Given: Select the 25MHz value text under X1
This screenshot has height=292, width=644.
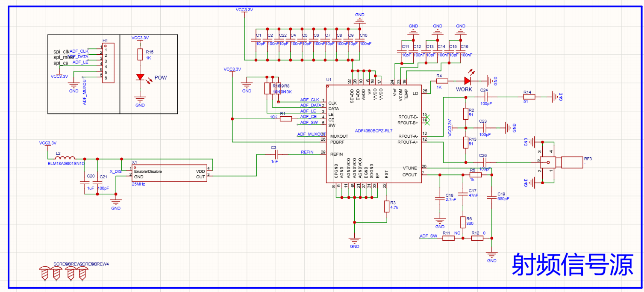Looking at the screenshot, I should point(138,184).
